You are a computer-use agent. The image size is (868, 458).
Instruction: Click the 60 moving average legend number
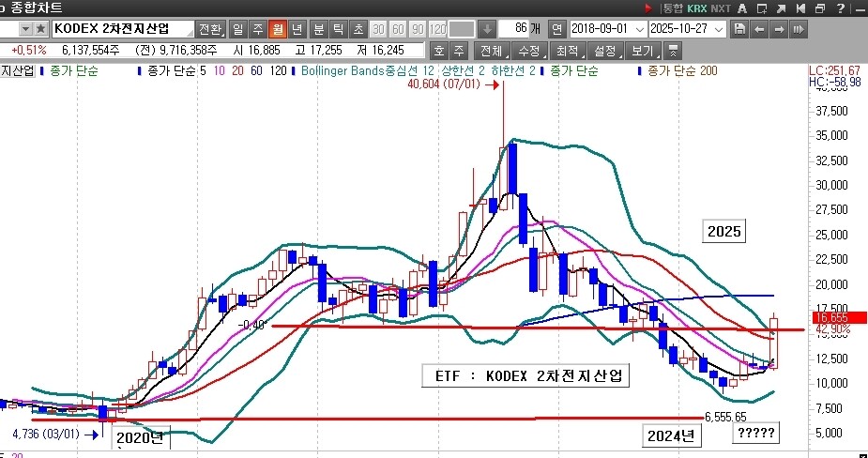[x=256, y=71]
